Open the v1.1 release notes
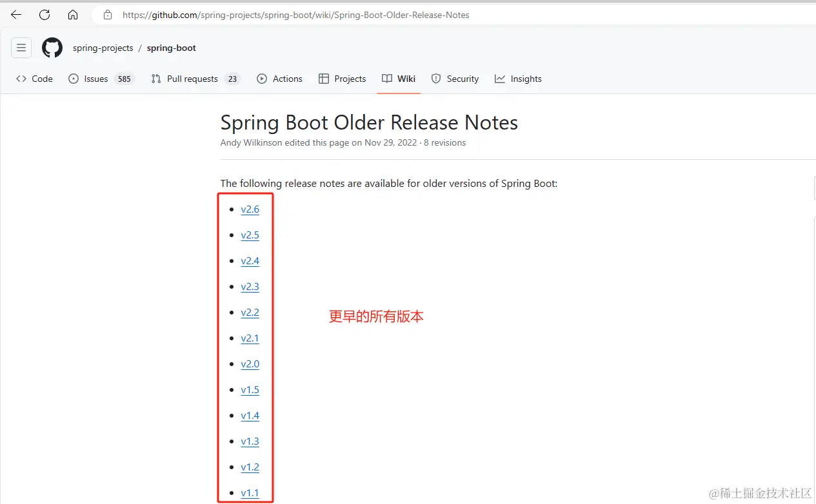The height and width of the screenshot is (504, 816). 250,493
